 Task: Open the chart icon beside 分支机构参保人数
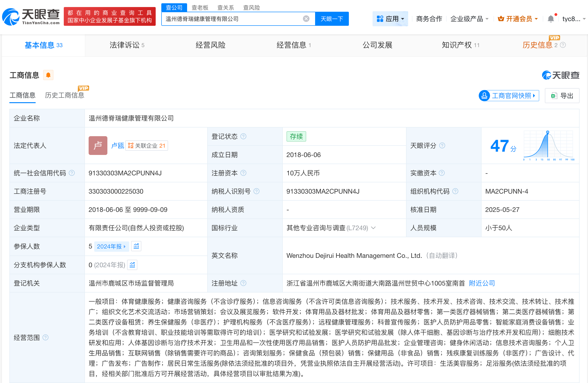tap(132, 265)
